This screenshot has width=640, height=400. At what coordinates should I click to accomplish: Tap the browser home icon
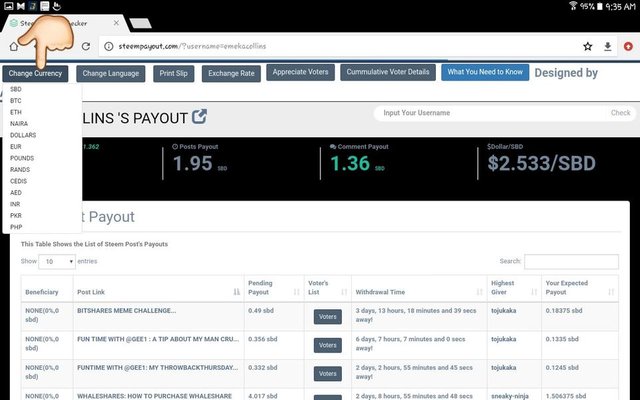(13, 47)
